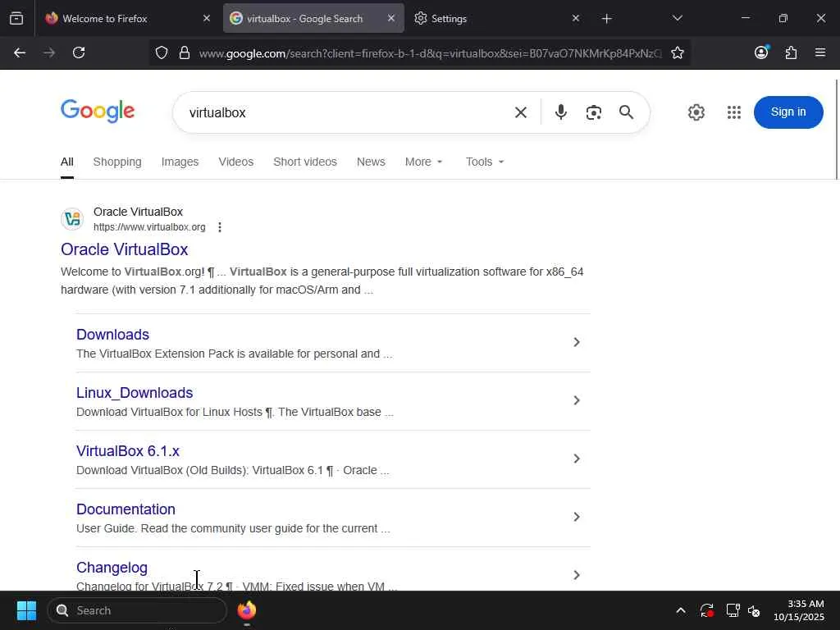Click the Google logo
This screenshot has height=630, width=840.
pyautogui.click(x=98, y=112)
